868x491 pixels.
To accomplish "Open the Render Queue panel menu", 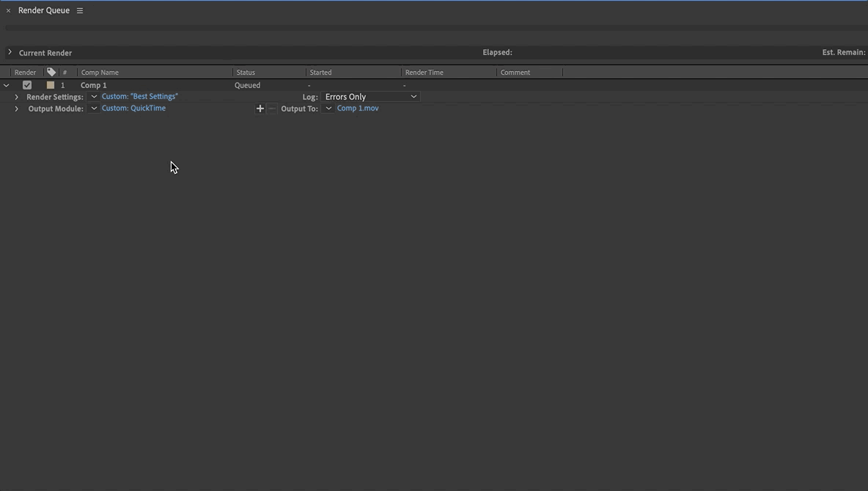I will pos(80,10).
